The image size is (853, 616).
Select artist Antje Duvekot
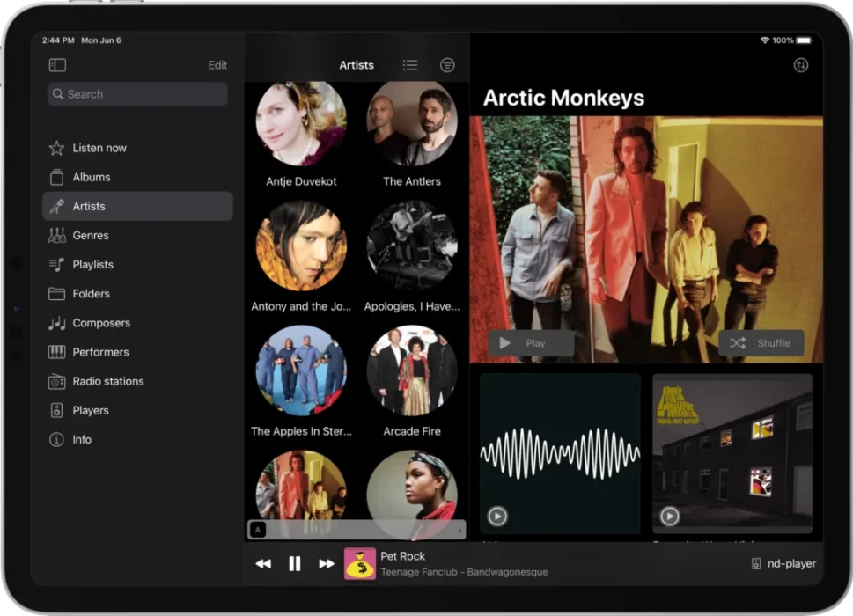pos(301,135)
